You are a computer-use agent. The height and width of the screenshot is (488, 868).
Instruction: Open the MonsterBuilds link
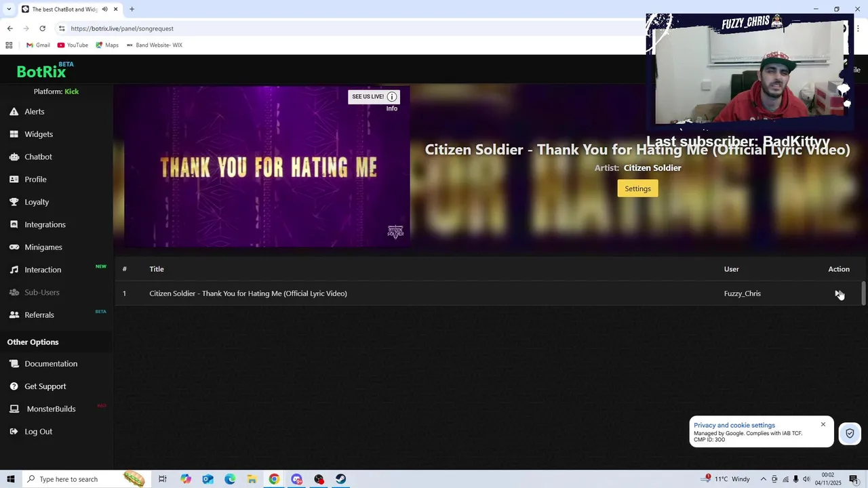pos(51,409)
